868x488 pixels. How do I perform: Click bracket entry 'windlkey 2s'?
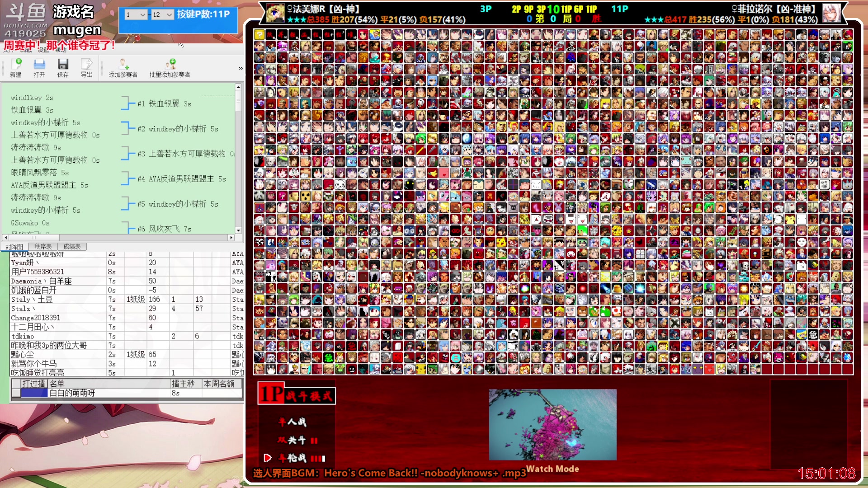32,98
